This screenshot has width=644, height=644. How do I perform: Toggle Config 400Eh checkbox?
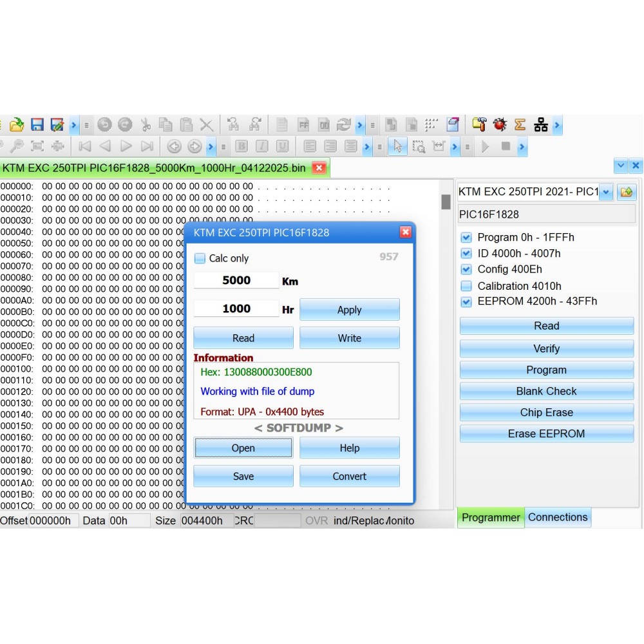pos(466,269)
